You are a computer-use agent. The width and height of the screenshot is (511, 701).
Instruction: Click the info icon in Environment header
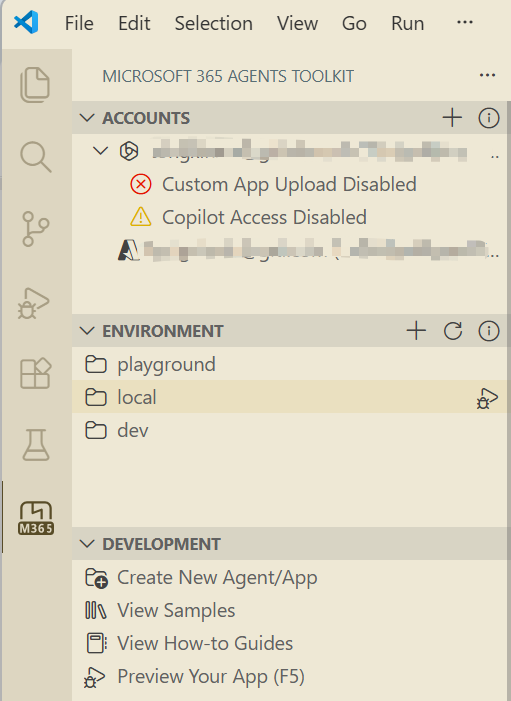489,331
